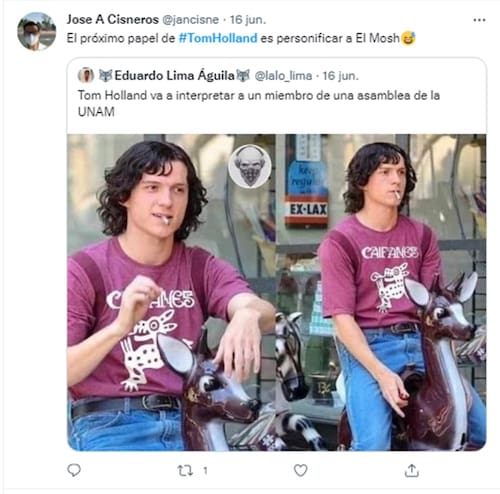Viewport: 500px width, 494px height.
Task: Click the share upload icon
Action: (x=412, y=470)
